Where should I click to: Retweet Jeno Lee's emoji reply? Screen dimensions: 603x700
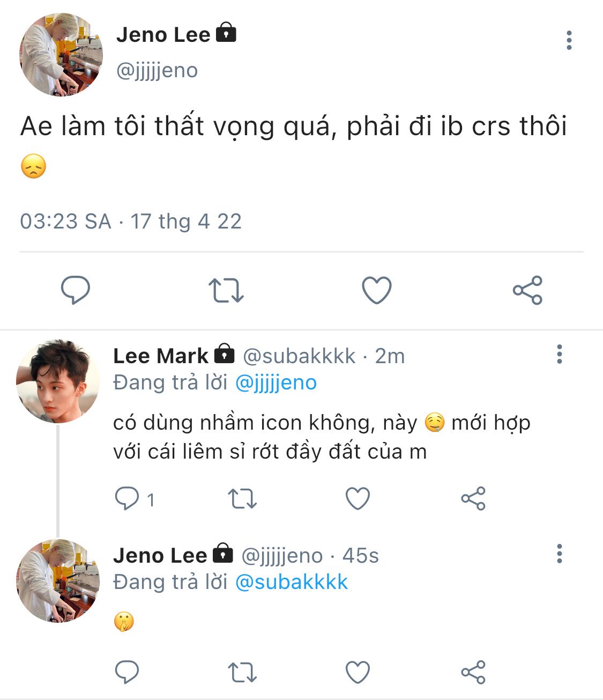[x=242, y=672]
